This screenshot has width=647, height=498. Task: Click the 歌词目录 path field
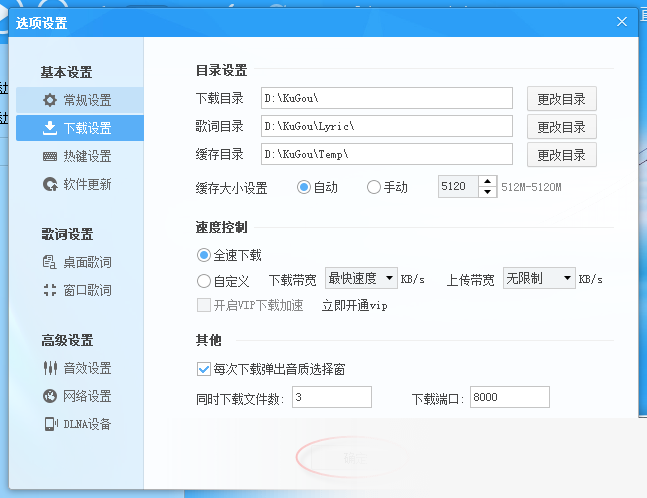387,126
